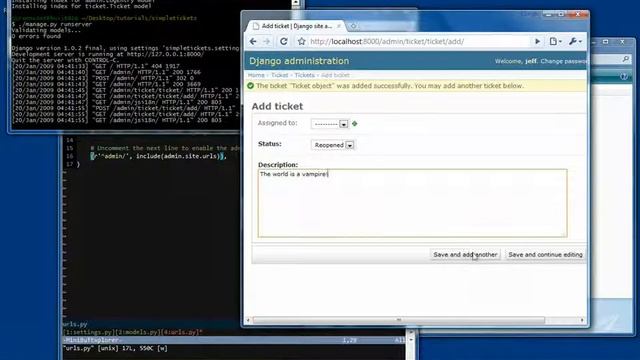Click the editor window scrollbar arrow near status line
The width and height of the screenshot is (640, 360).
(x=411, y=339)
